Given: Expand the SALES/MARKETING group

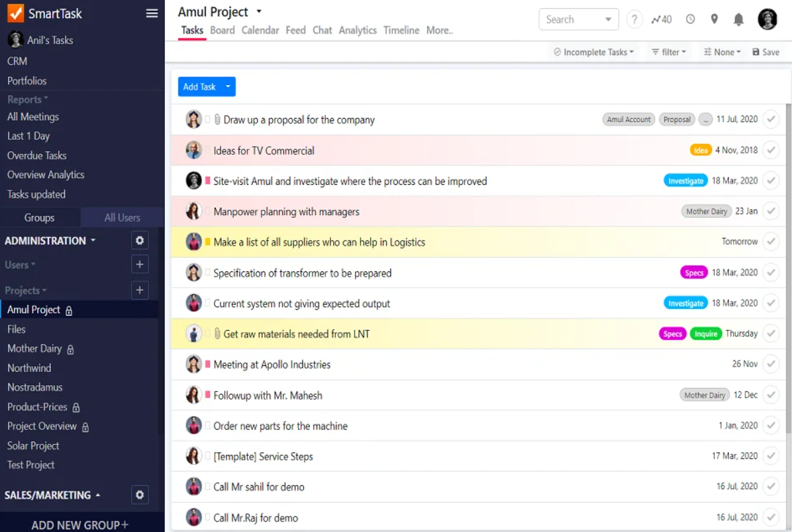Looking at the screenshot, I should (x=52, y=495).
